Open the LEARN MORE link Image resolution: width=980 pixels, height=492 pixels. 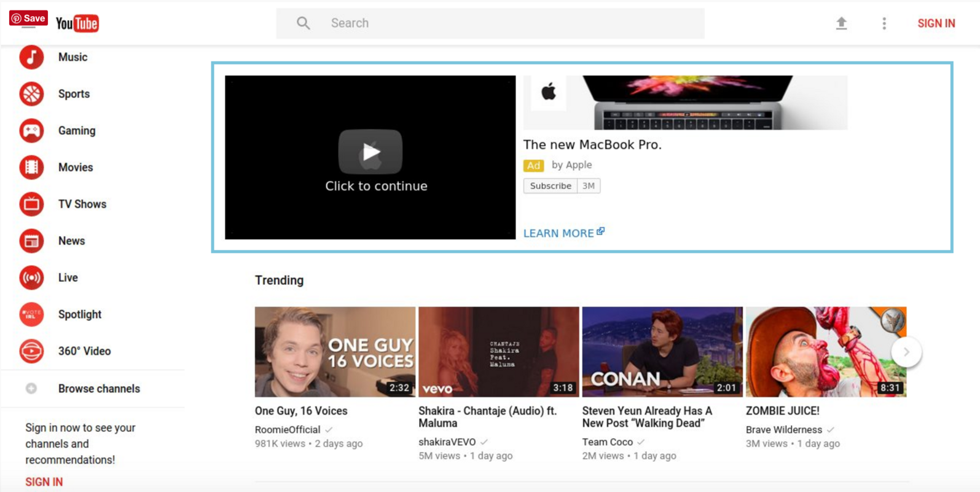coord(559,233)
